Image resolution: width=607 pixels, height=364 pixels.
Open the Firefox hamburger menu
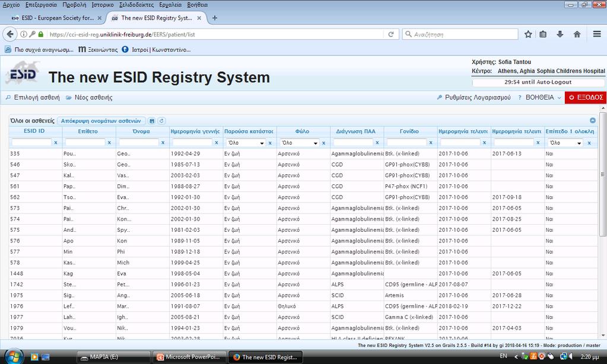[597, 34]
